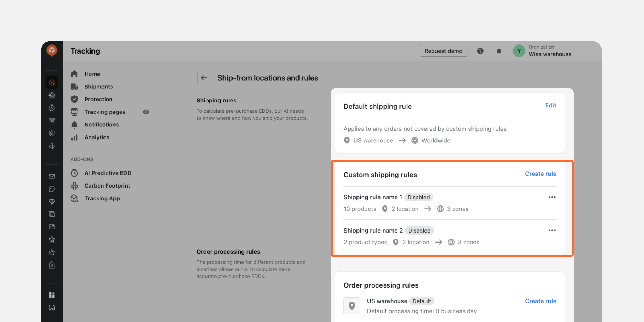The width and height of the screenshot is (644, 322).
Task: Click the 'Default' badge next to US warehouse
Action: [422, 301]
